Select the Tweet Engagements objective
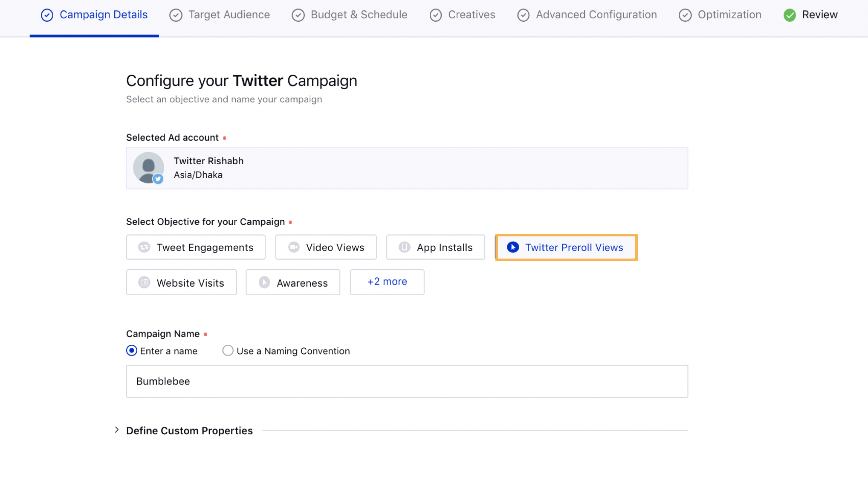This screenshot has height=483, width=868. coord(196,247)
